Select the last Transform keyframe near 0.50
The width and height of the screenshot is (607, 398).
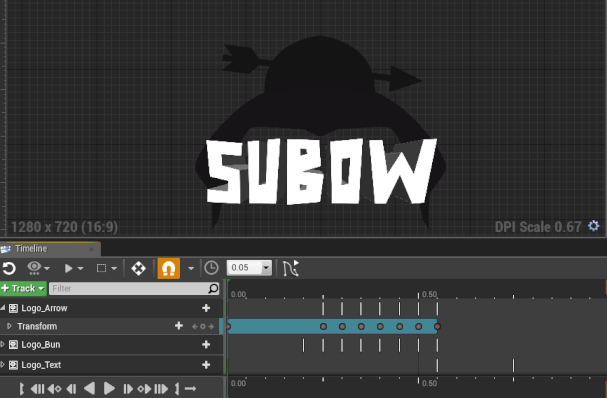click(x=437, y=326)
